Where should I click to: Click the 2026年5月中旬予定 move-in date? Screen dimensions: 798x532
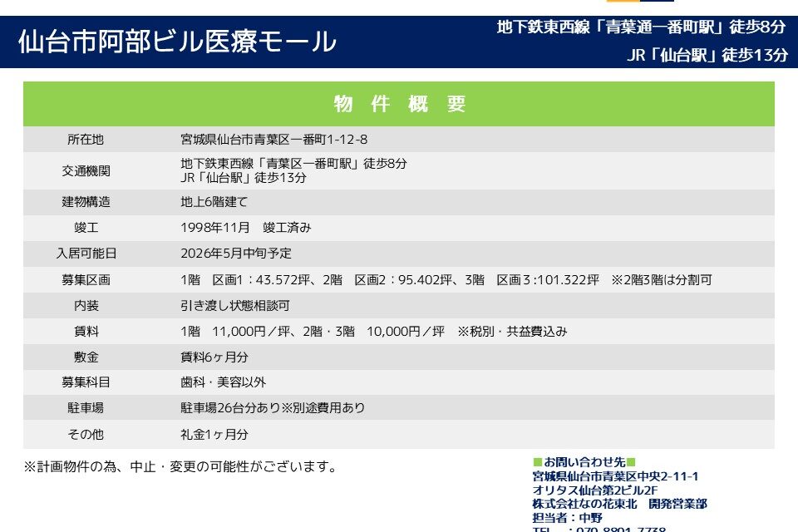(235, 254)
